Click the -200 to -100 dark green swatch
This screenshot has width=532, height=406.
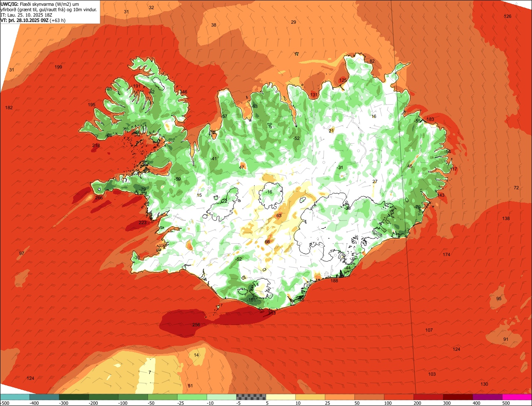click(x=103, y=397)
